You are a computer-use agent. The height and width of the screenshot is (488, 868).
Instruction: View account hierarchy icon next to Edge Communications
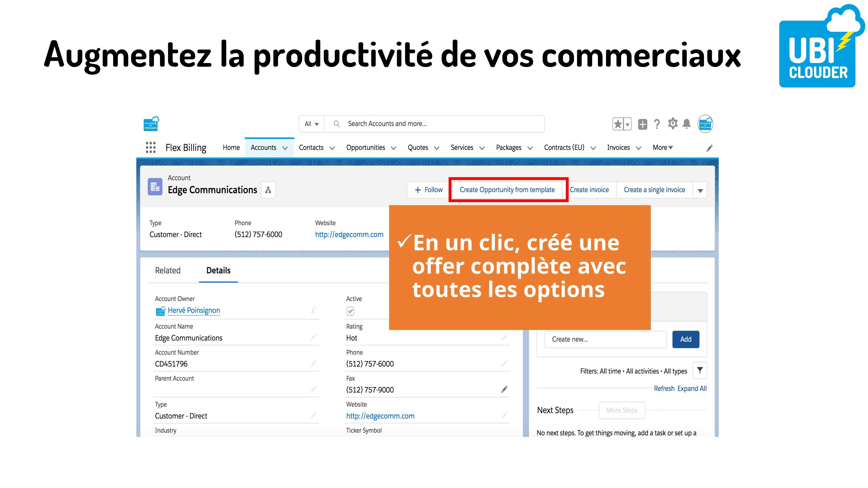[268, 190]
